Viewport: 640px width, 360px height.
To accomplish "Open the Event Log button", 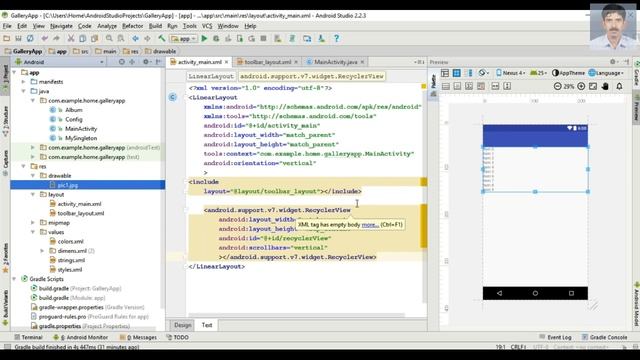I will click(x=555, y=337).
